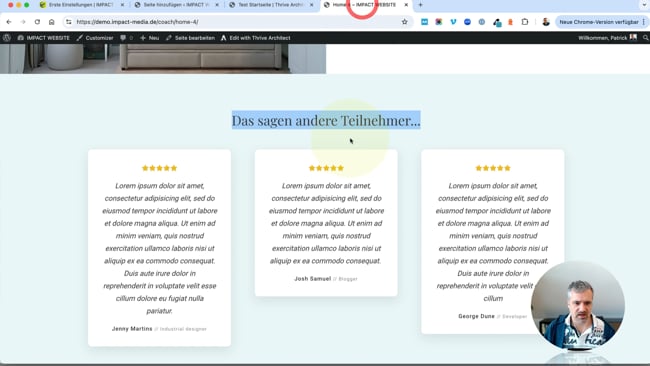Close the 'Test Startseite' tab
Image resolution: width=650 pixels, height=366 pixels.
312,5
